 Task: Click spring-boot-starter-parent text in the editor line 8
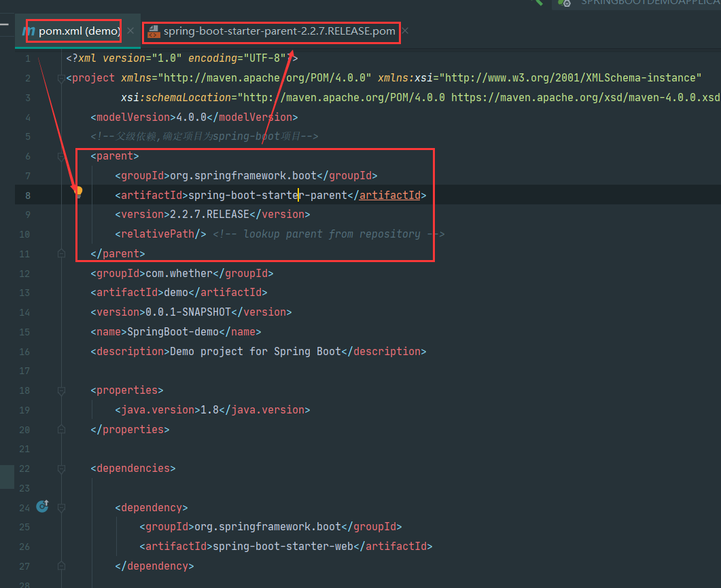[x=268, y=196]
